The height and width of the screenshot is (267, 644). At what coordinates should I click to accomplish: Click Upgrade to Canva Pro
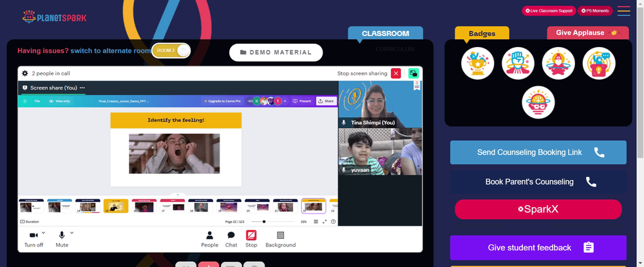click(x=222, y=101)
